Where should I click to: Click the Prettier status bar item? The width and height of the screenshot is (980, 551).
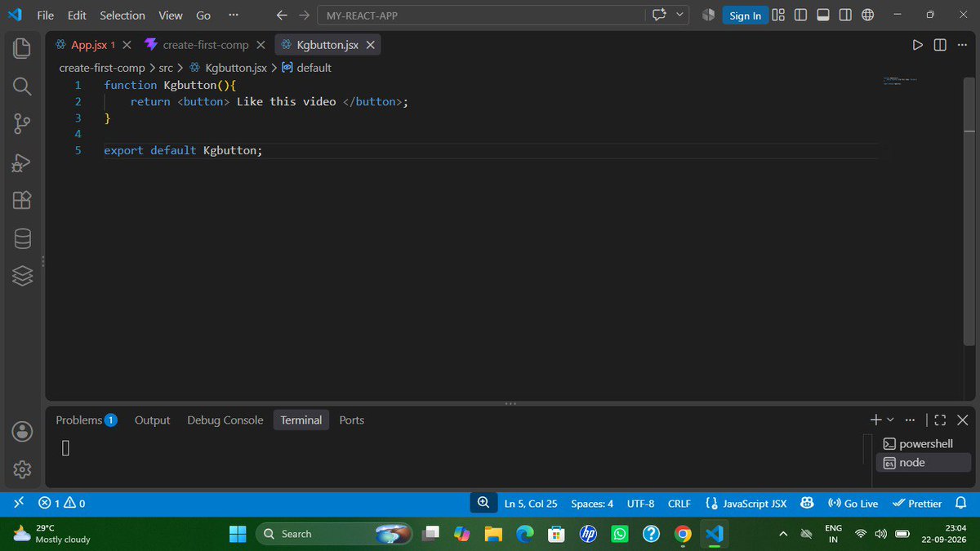pos(917,503)
